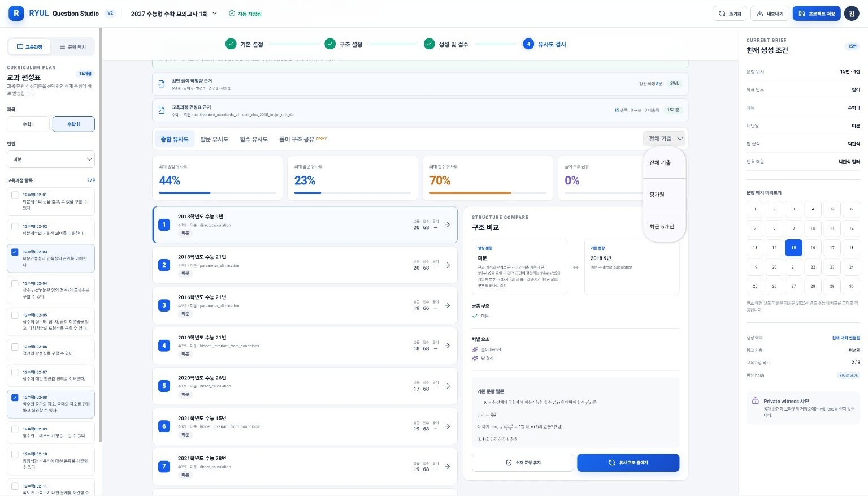The image size is (868, 496).
Task: Click lock icon in Private witness 차단
Action: point(755,400)
